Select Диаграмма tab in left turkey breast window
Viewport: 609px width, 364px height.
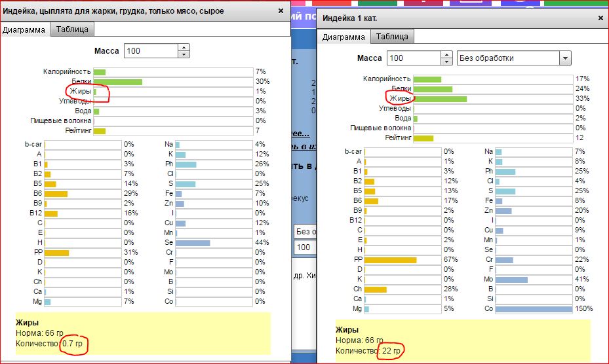pos(24,29)
